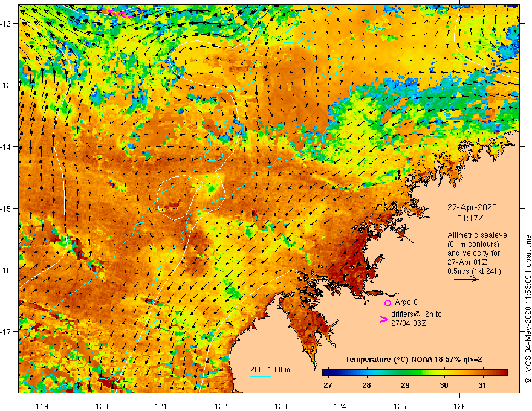Screen dimensions: 532x411
Task: Click the IMOS copyright timestamp text
Action: point(528,309)
